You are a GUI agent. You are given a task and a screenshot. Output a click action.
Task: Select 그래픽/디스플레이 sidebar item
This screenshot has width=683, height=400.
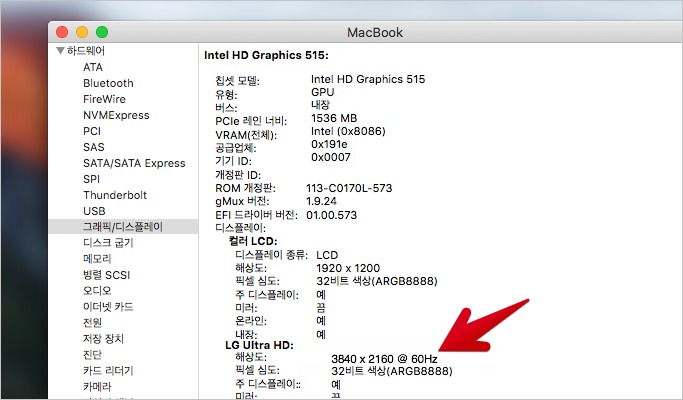[123, 227]
